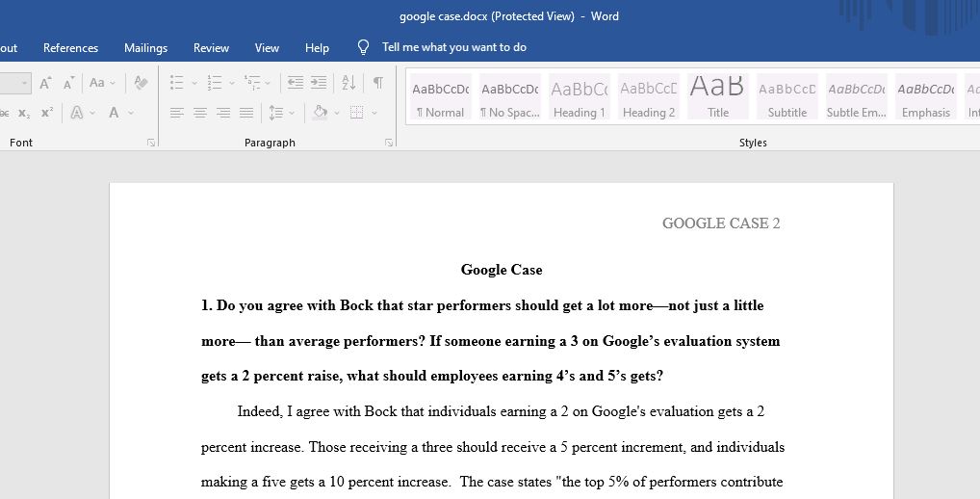Click the Increase Font Size icon

tap(45, 83)
